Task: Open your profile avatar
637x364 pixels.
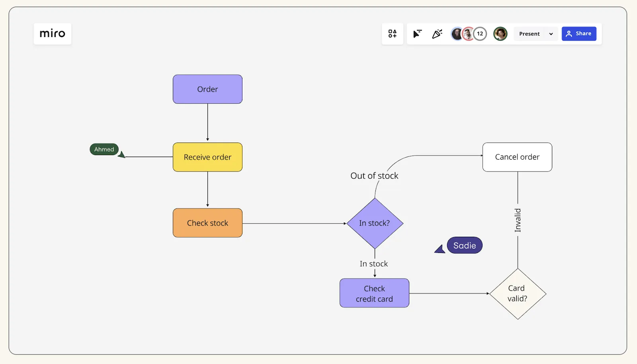Action: tap(500, 34)
